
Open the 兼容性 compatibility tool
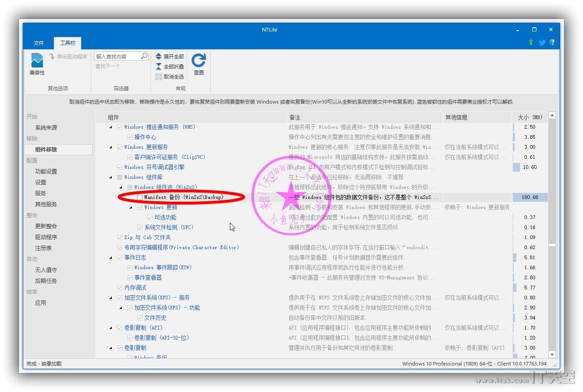pyautogui.click(x=37, y=64)
